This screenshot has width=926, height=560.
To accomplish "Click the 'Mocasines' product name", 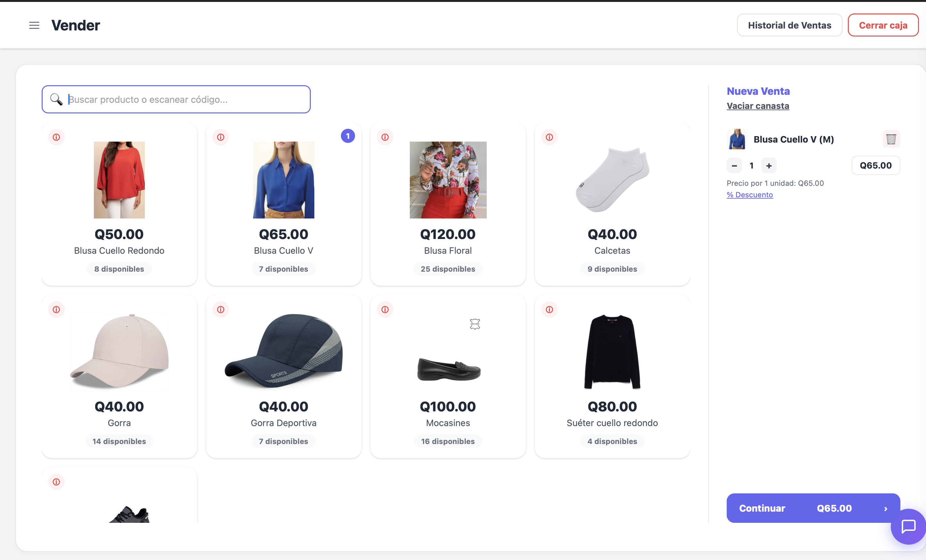I will [x=448, y=423].
